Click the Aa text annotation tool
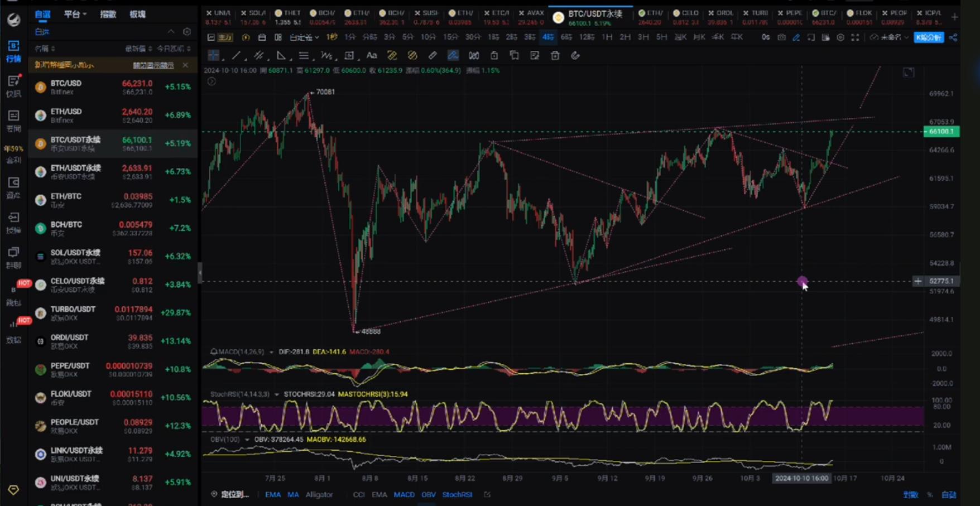The width and height of the screenshot is (980, 506). 372,56
